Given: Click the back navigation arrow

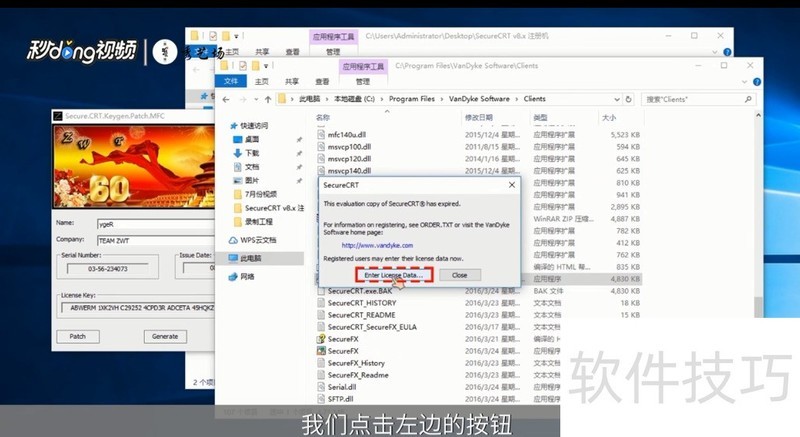Looking at the screenshot, I should (x=226, y=99).
